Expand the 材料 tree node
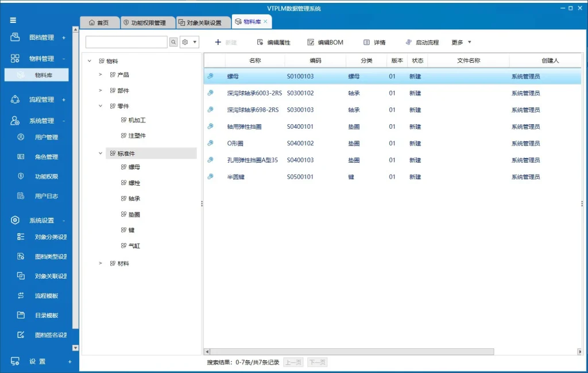Screen dimensions: 588x373 (x=100, y=263)
